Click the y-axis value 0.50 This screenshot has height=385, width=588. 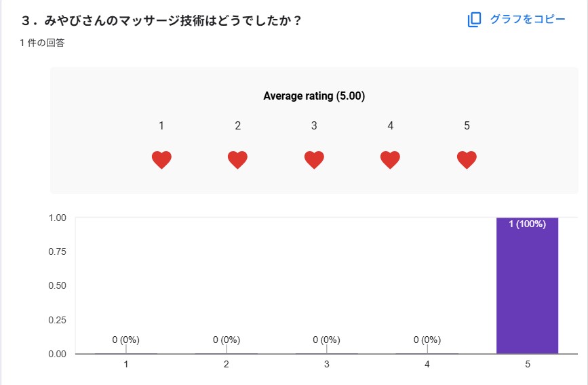coord(57,286)
